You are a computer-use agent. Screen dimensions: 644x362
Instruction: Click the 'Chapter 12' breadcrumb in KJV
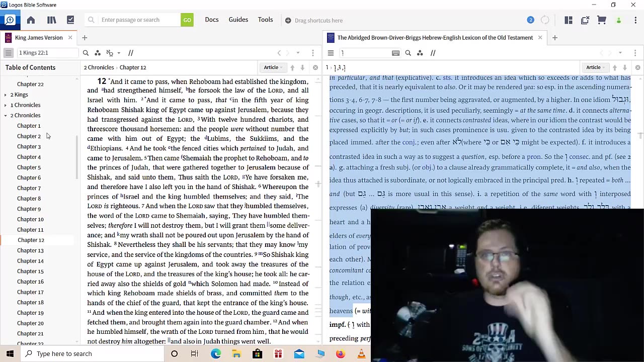[x=133, y=67]
